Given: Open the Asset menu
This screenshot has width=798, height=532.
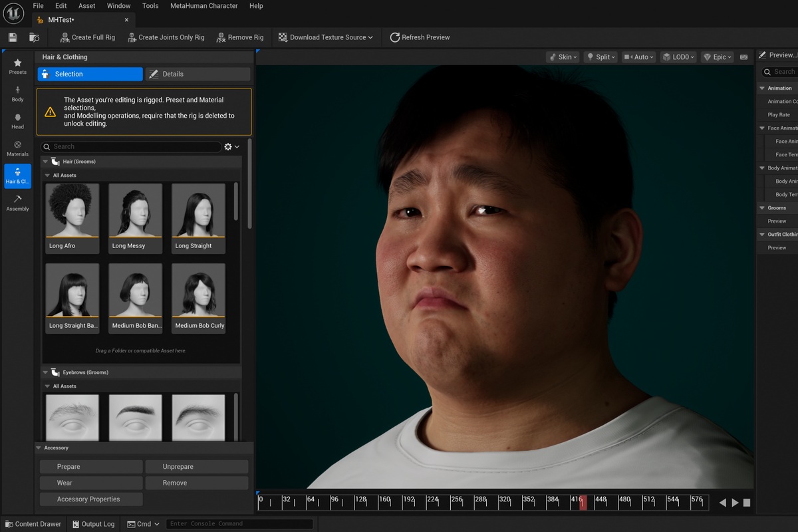Looking at the screenshot, I should tap(87, 5).
